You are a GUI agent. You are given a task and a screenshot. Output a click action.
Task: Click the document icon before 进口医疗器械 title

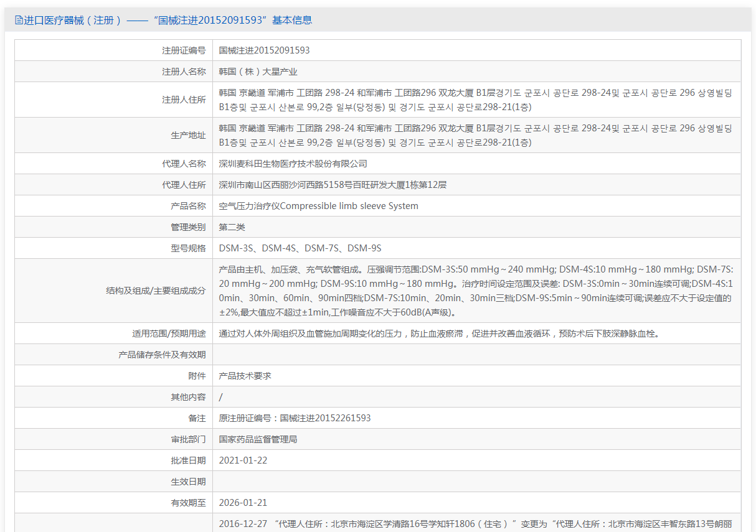(19, 20)
